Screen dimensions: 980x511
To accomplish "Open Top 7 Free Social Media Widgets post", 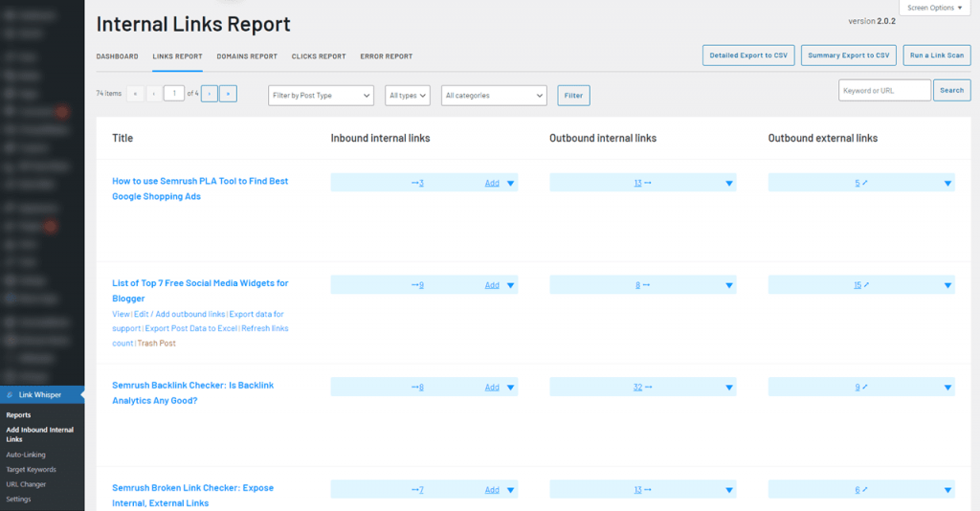I will [x=200, y=291].
